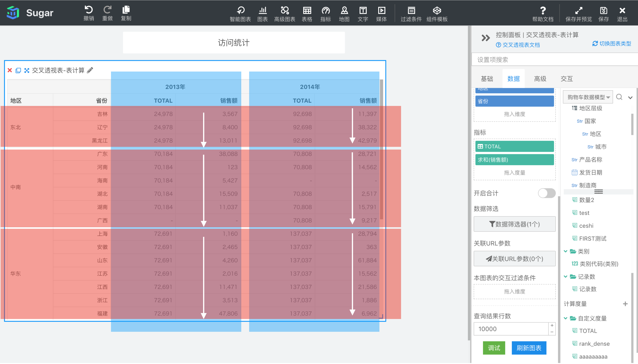
Task: Click the 访问统计 title box
Action: pyautogui.click(x=234, y=42)
